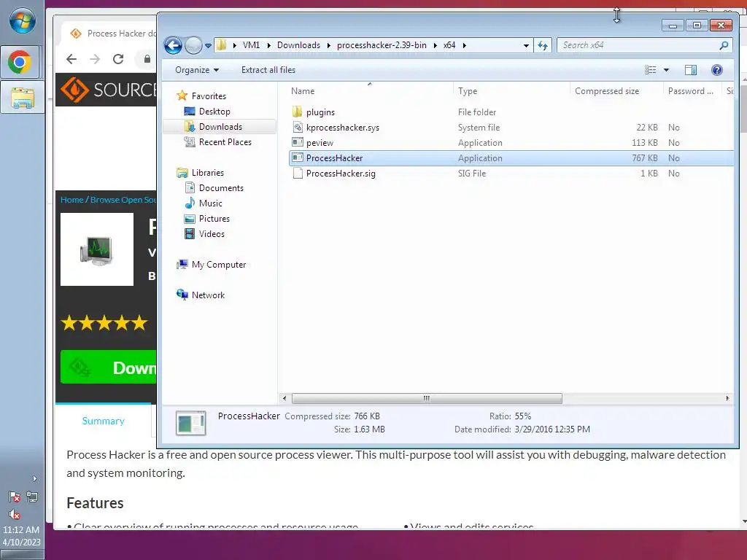Screen dimensions: 747x560
Task: Click the Action Center flag tray icon
Action: point(15,497)
